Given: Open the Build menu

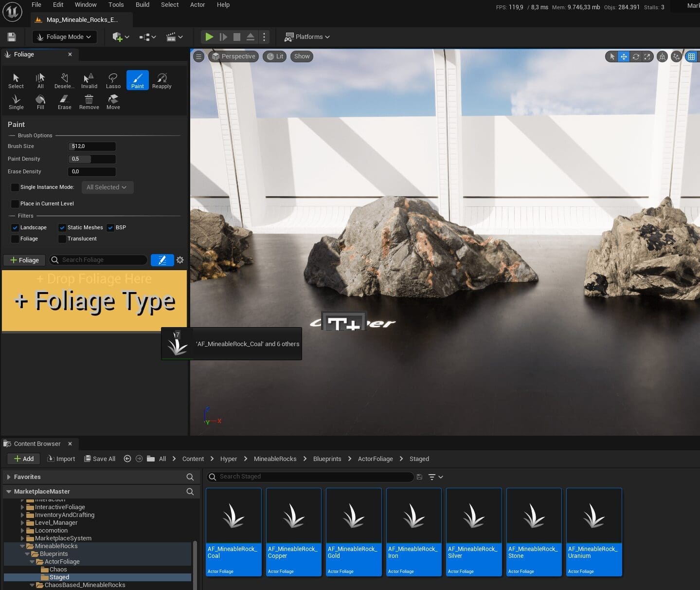Looking at the screenshot, I should tap(143, 5).
